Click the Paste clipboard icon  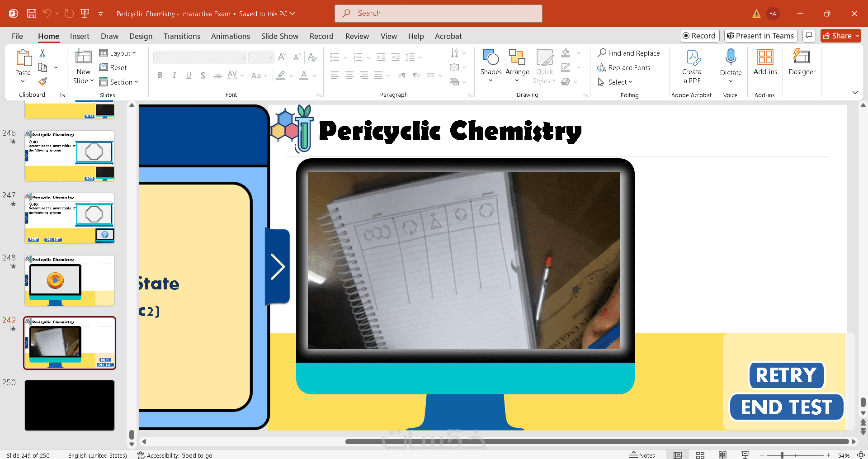point(23,58)
